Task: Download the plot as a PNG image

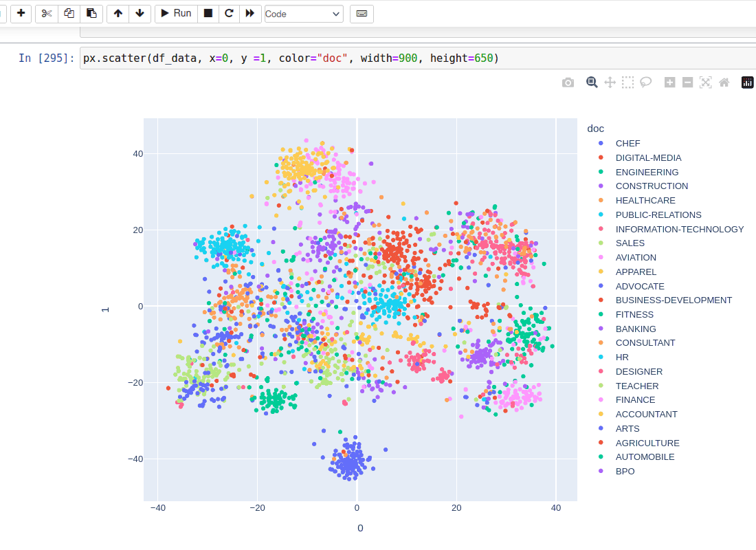Action: 568,81
